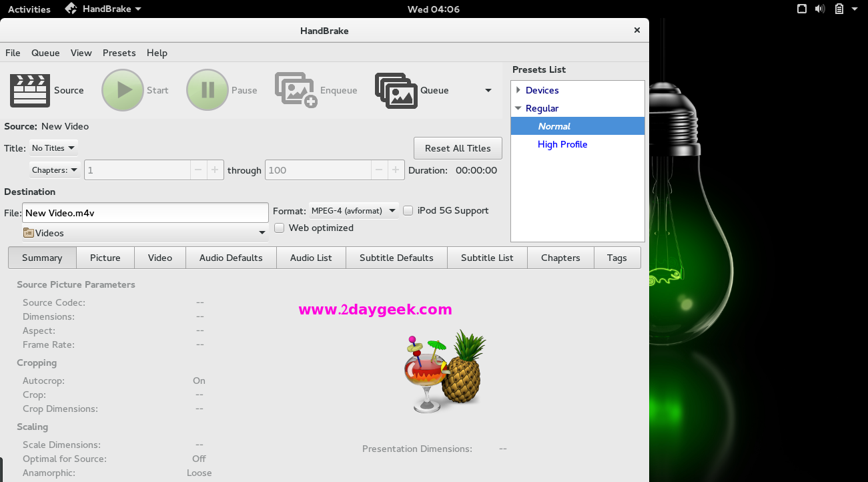
Task: Switch to the Picture tab
Action: 105,258
